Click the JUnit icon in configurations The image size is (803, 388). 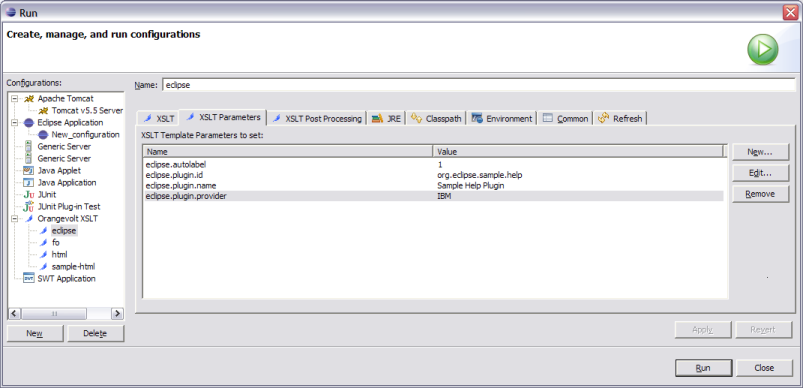coord(29,195)
